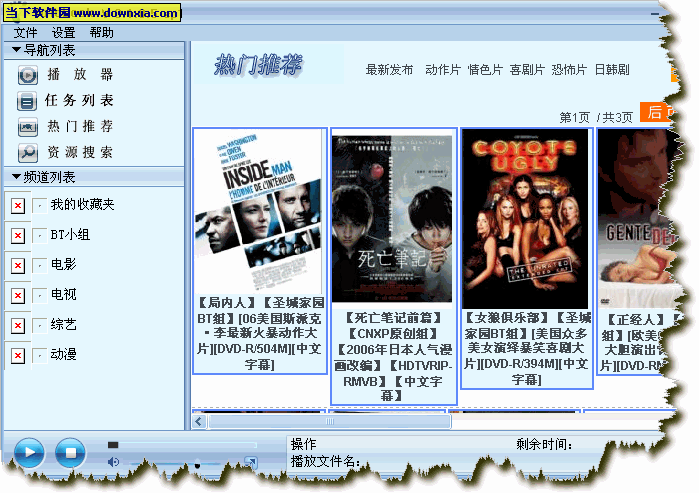Switch to 日韩剧 category
699x493 pixels.
click(x=612, y=70)
